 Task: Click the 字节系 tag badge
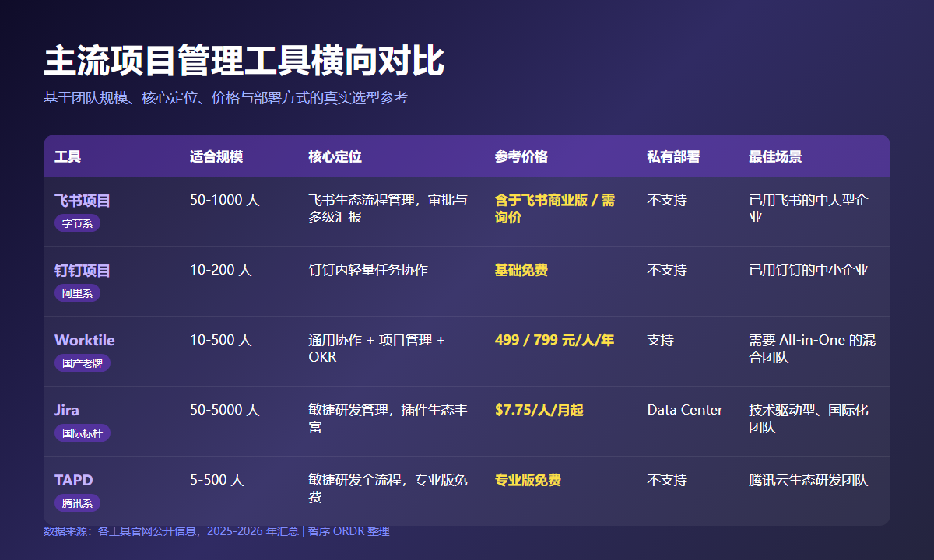tap(77, 223)
